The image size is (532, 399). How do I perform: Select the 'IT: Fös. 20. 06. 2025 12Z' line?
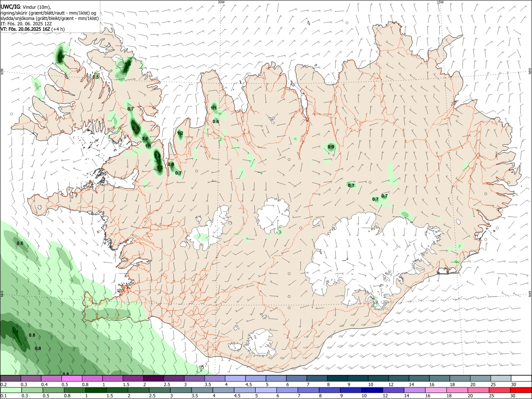pyautogui.click(x=26, y=24)
